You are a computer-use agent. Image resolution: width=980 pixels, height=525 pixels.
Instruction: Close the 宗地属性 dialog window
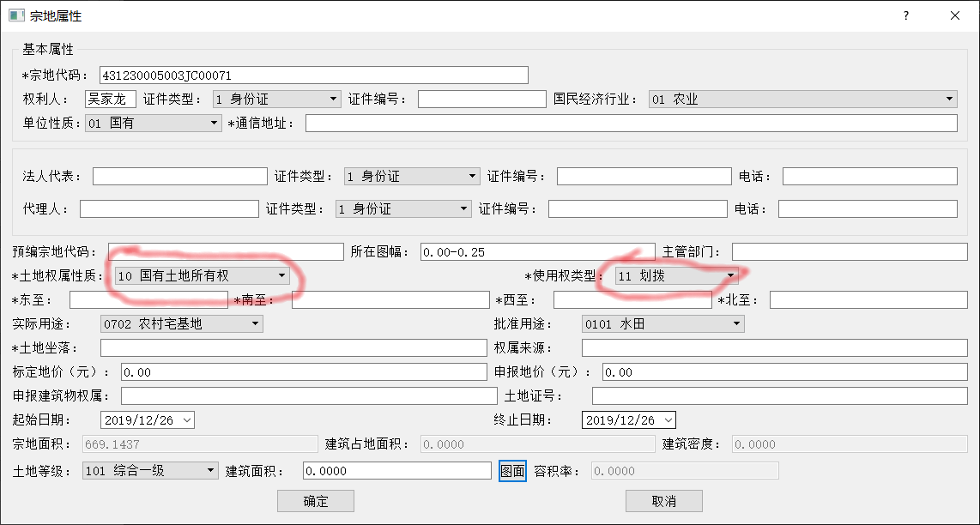(955, 15)
